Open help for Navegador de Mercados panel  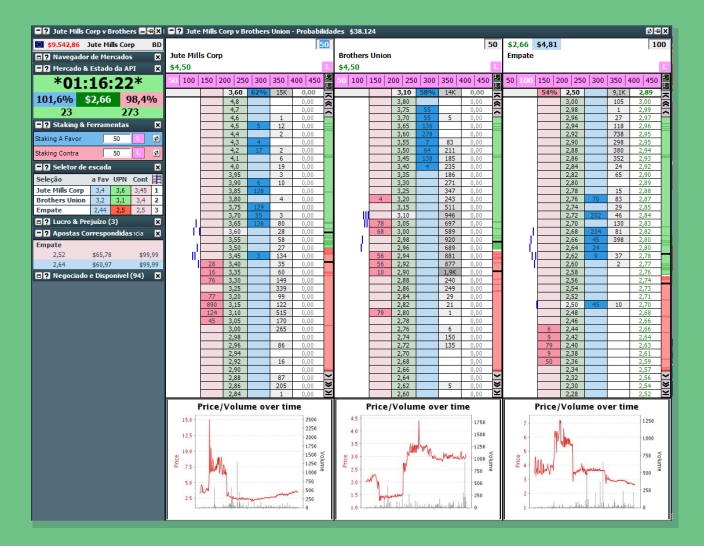46,57
